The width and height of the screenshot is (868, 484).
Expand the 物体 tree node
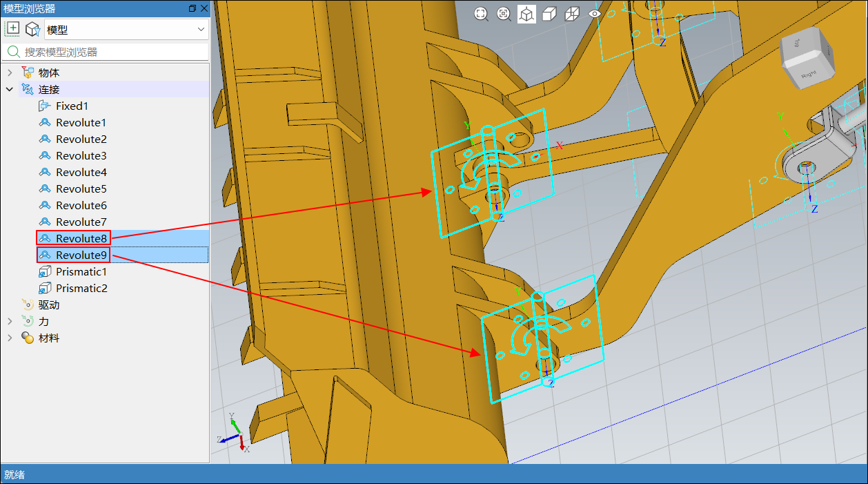click(x=10, y=72)
